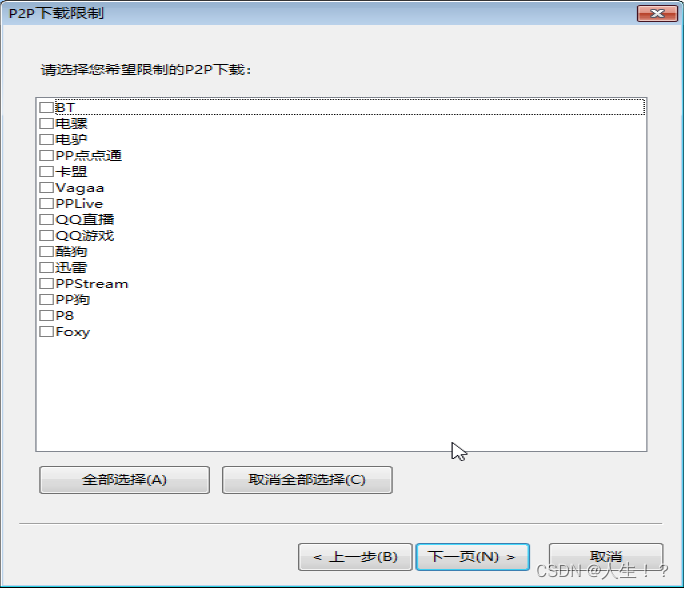Tick the 电骡 checkbox
The image size is (684, 589).
tap(46, 123)
